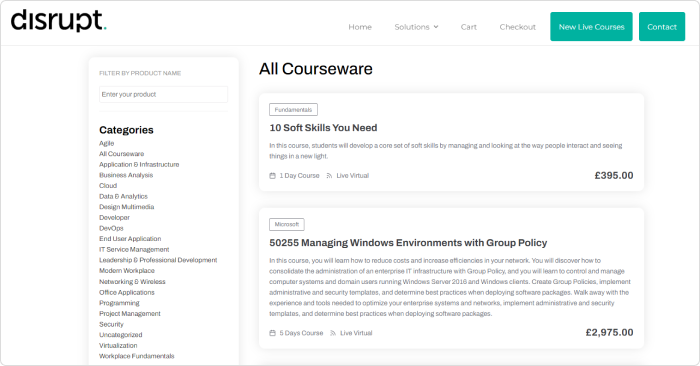Click the Categories heading
The image size is (700, 366).
126,130
